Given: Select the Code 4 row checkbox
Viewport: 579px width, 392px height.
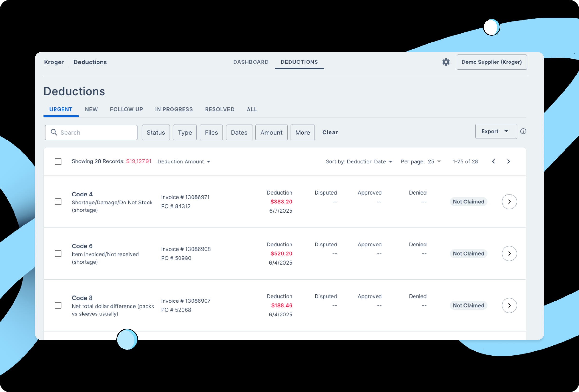Looking at the screenshot, I should point(58,202).
